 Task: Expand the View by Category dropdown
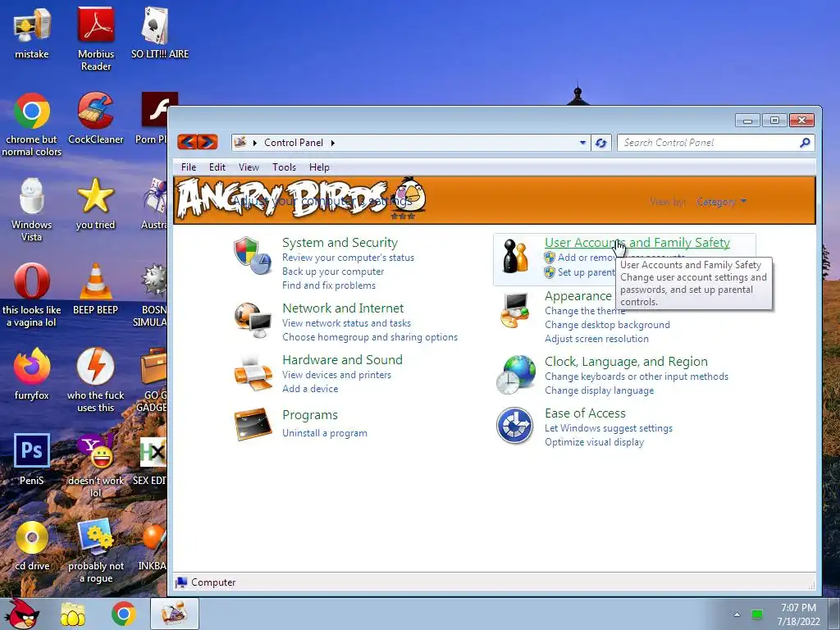tap(722, 202)
